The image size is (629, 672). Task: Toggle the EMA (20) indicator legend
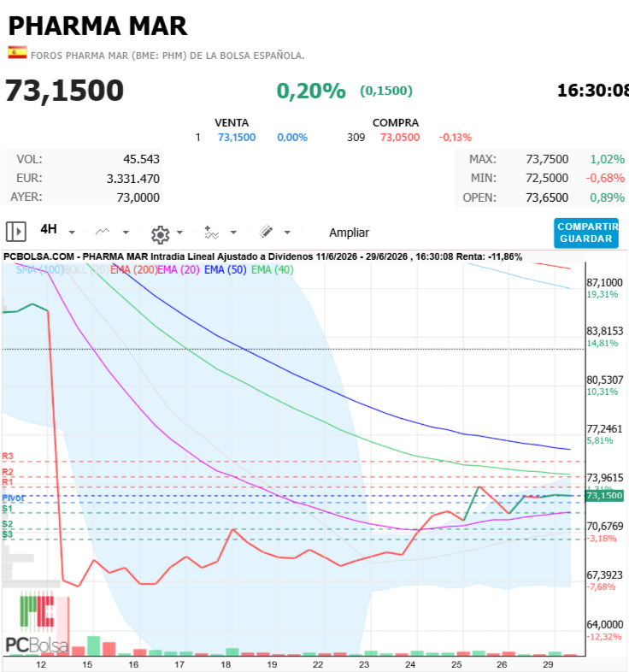click(179, 269)
